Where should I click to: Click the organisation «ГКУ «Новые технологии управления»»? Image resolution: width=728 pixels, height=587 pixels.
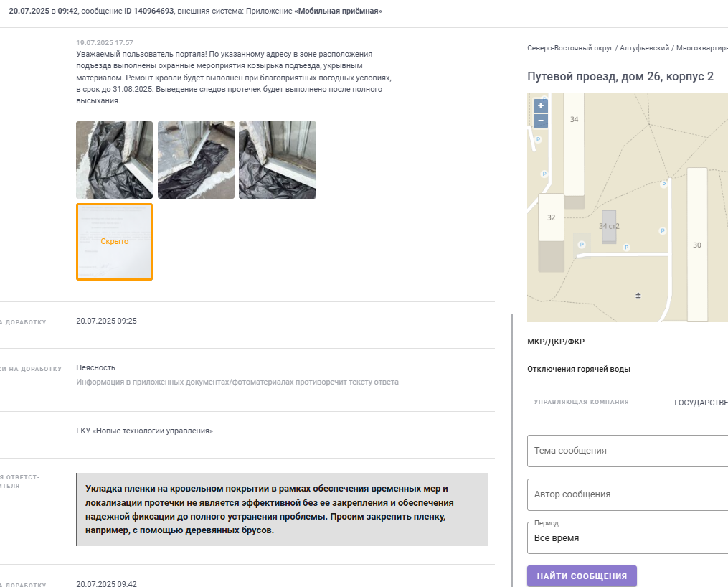coord(144,431)
